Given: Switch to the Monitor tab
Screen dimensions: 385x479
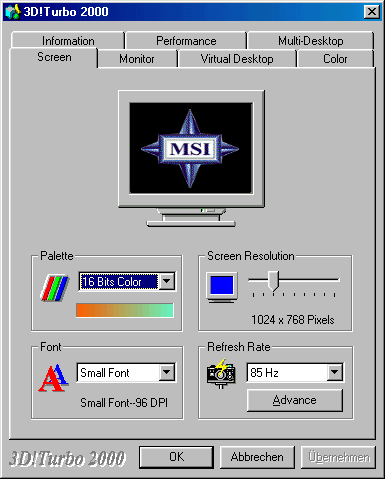Looking at the screenshot, I should pos(137,59).
